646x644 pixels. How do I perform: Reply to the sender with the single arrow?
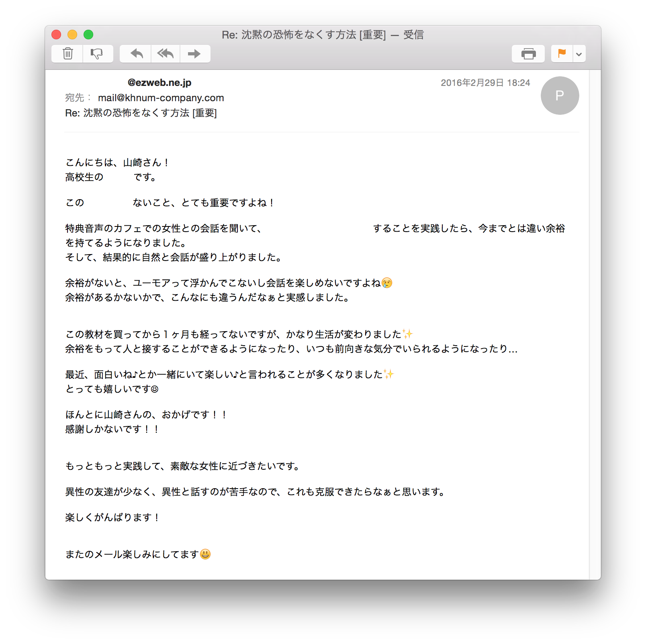(136, 54)
